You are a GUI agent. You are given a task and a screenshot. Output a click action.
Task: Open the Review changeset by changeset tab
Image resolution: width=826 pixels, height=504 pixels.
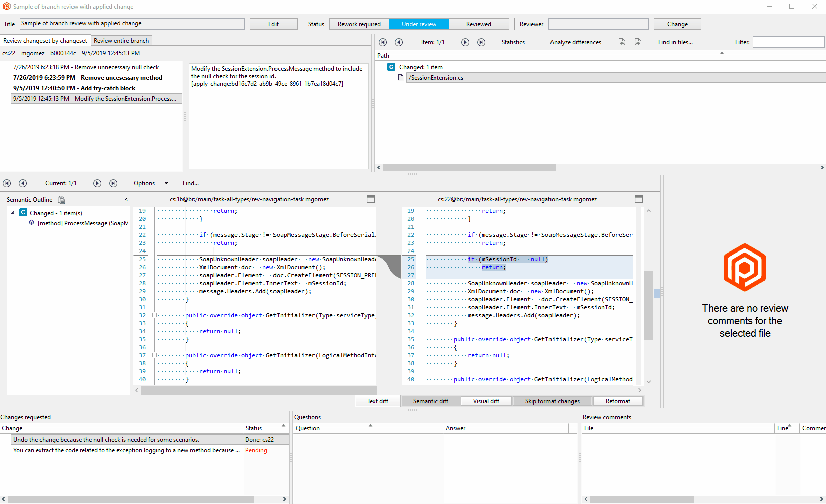pos(45,40)
